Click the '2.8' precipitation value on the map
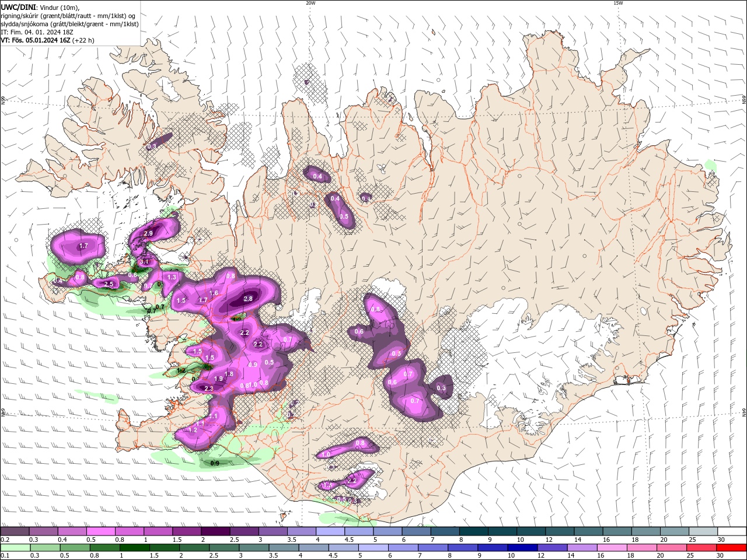Image resolution: width=747 pixels, height=560 pixels. tap(248, 299)
